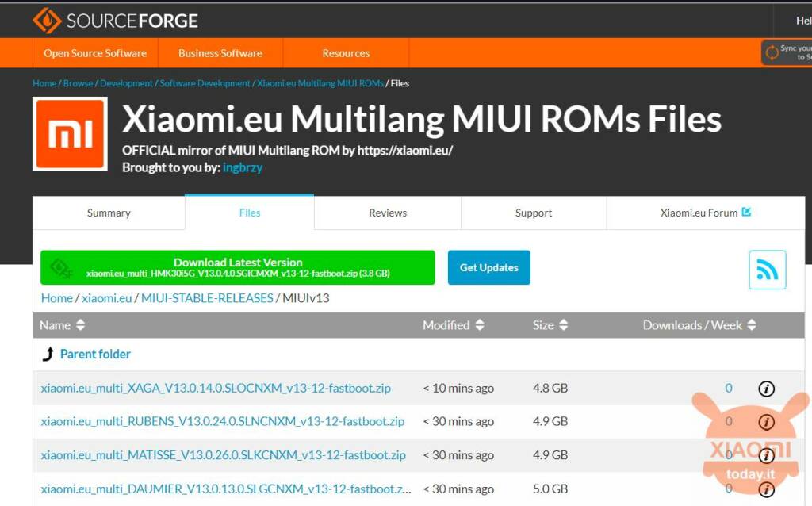Screen dimensions: 812x506
Task: Download the RUBENS V13.0.24.0 fastboot zip
Action: 223,422
